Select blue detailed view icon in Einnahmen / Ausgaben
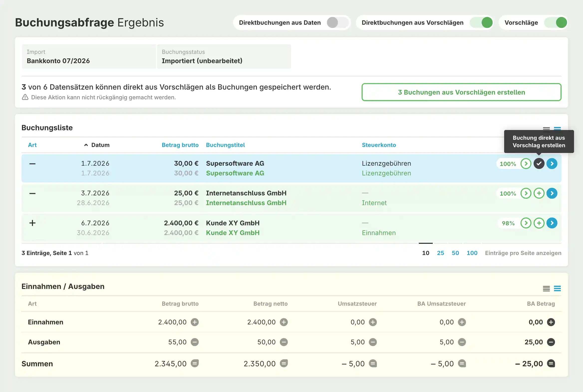This screenshot has width=583, height=392. [x=557, y=288]
